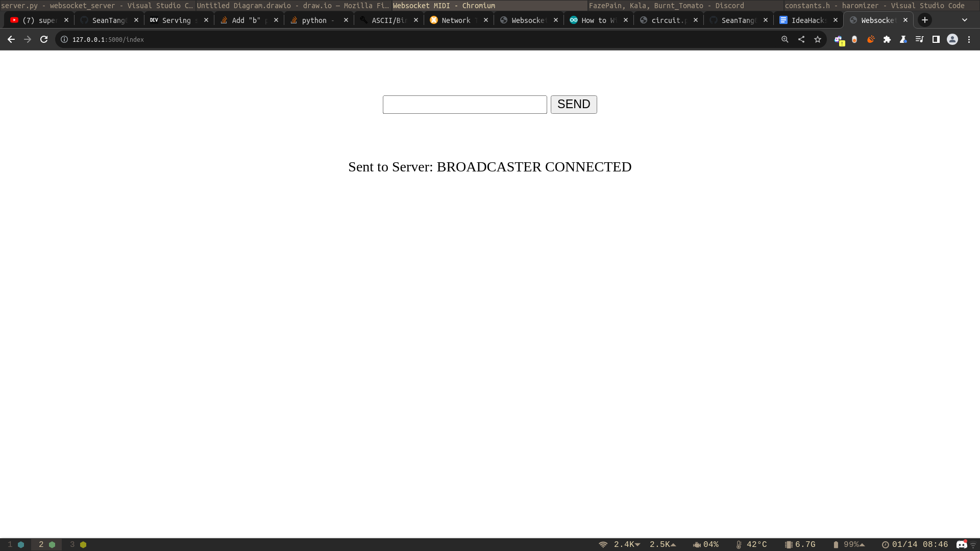The image size is (980, 551).
Task: View site information for 127.0.0.1
Action: point(64,39)
